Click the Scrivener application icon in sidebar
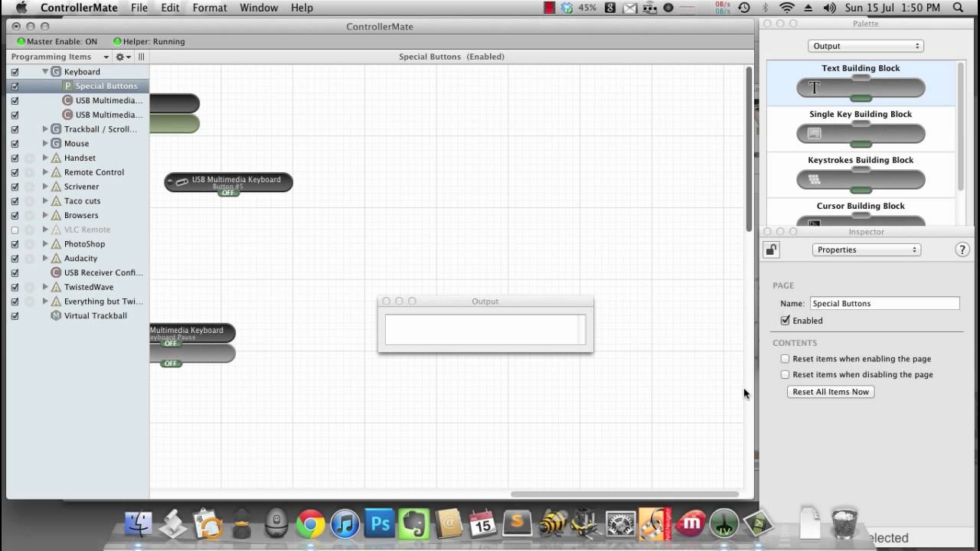Image resolution: width=980 pixels, height=551 pixels. coord(56,186)
